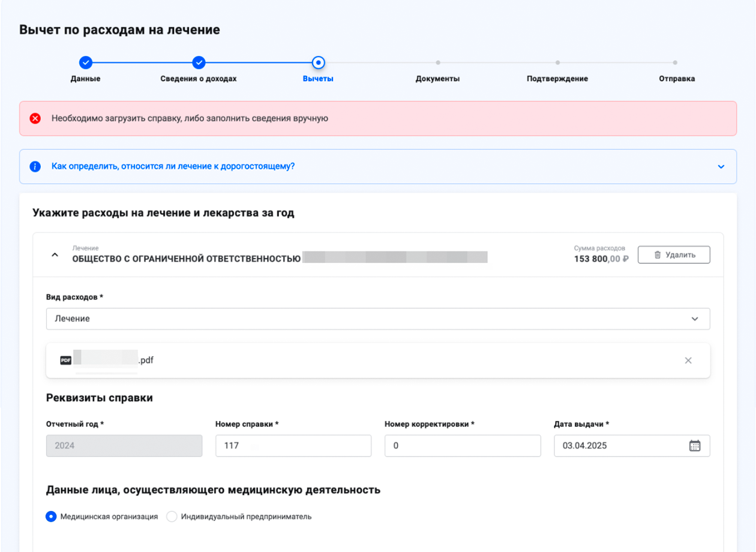Remove the uploaded PDF file with X icon
This screenshot has width=756, height=552.
[688, 361]
